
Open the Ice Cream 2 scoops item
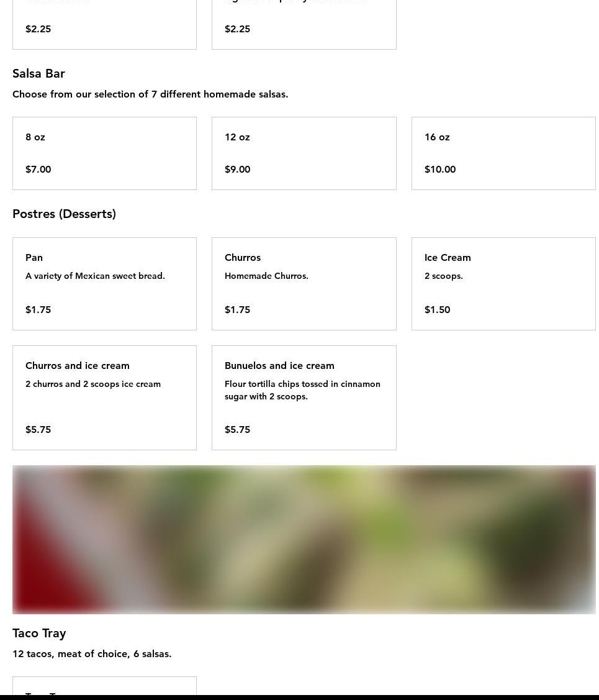pyautogui.click(x=503, y=283)
